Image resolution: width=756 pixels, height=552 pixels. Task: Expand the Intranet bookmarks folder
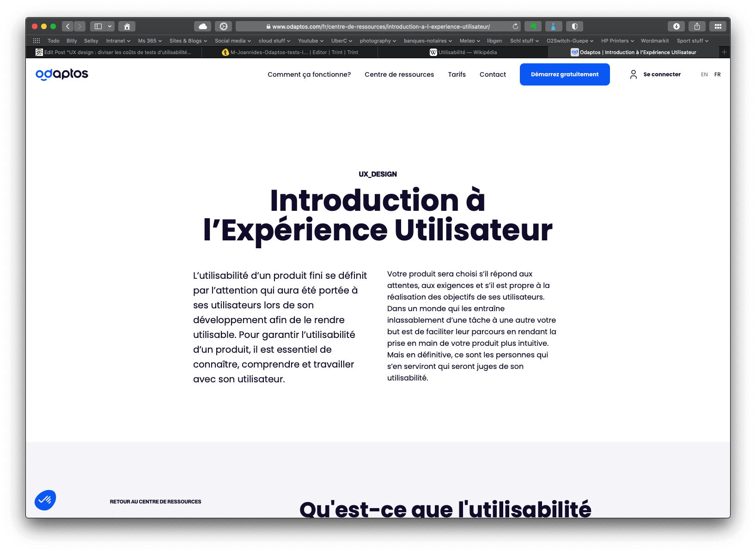(118, 41)
